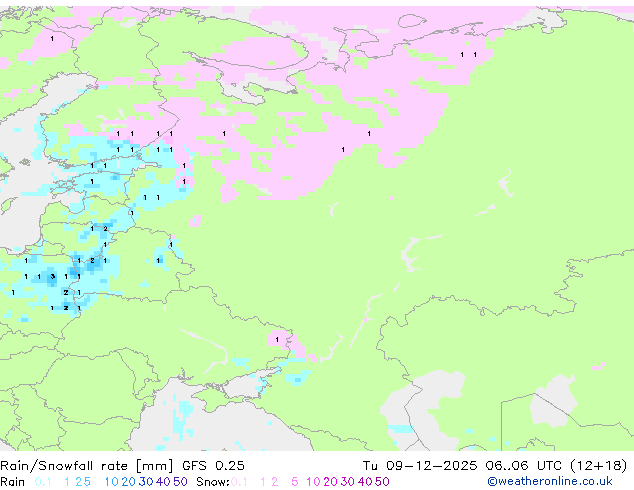This screenshot has width=634, height=490.
Task: Pick the Snow 20 legend color value
Action: coord(330,482)
